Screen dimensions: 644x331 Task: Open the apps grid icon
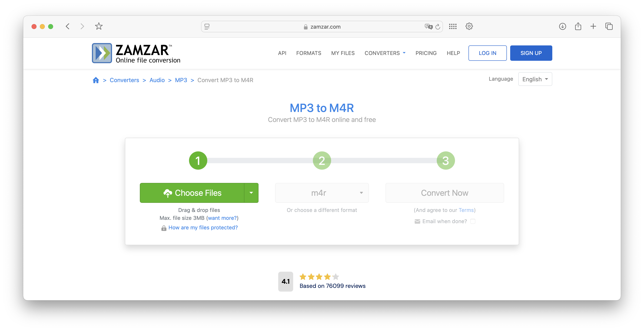point(453,27)
